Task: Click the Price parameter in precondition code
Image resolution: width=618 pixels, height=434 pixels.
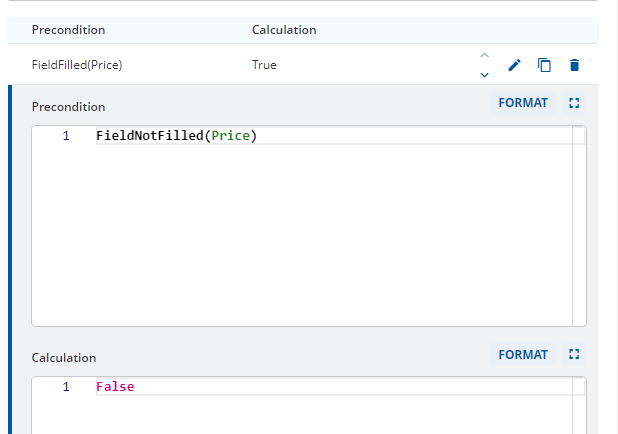Action: coord(231,136)
